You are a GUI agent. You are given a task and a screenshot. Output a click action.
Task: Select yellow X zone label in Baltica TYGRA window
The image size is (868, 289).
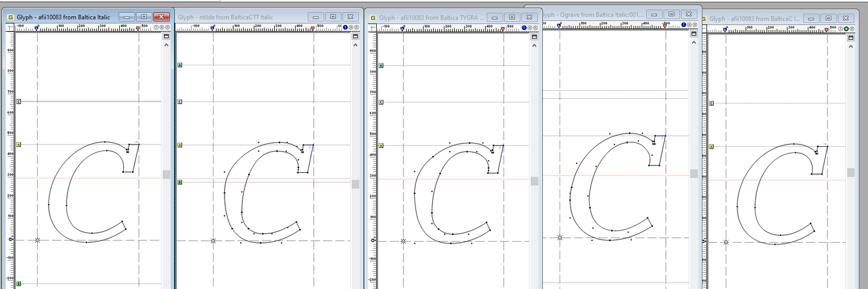tap(381, 146)
